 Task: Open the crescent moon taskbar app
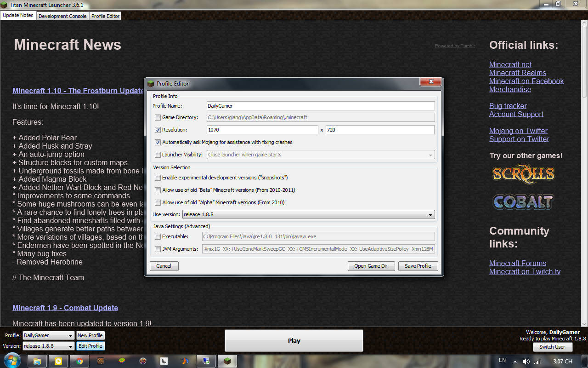(164, 361)
